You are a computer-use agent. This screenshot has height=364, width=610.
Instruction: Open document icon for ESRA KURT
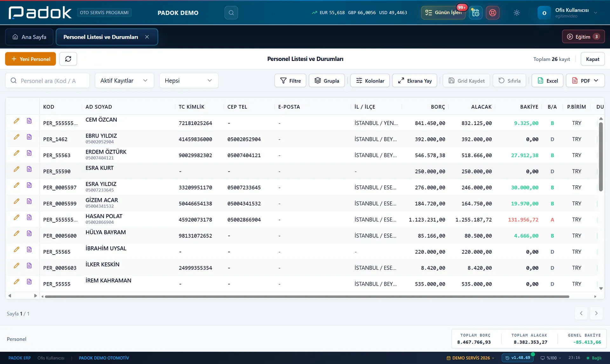(x=29, y=169)
